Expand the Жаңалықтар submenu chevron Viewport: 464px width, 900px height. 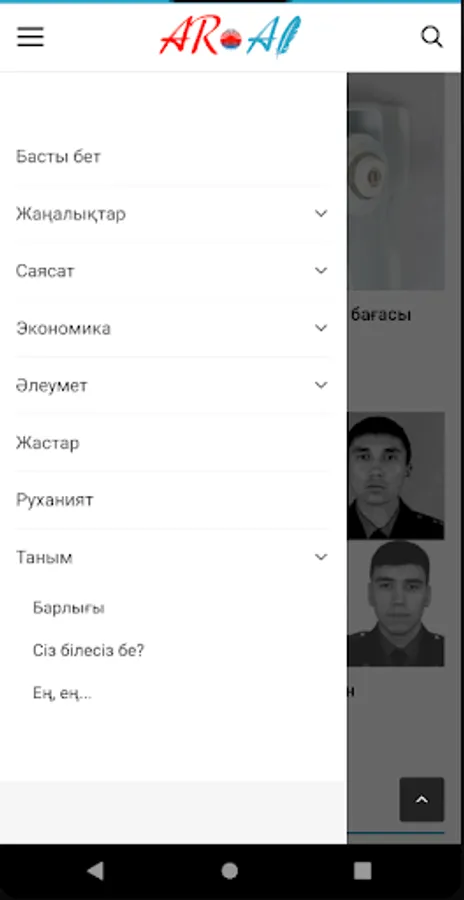click(x=321, y=214)
